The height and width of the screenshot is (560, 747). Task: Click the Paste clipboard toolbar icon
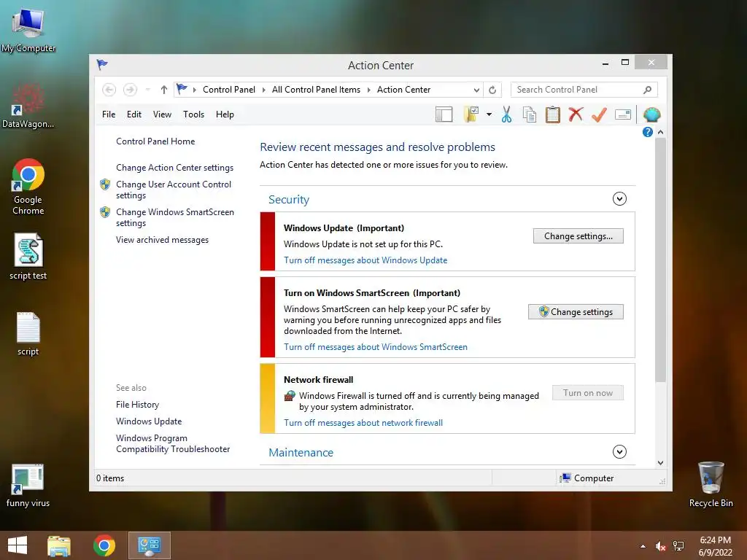coord(553,114)
